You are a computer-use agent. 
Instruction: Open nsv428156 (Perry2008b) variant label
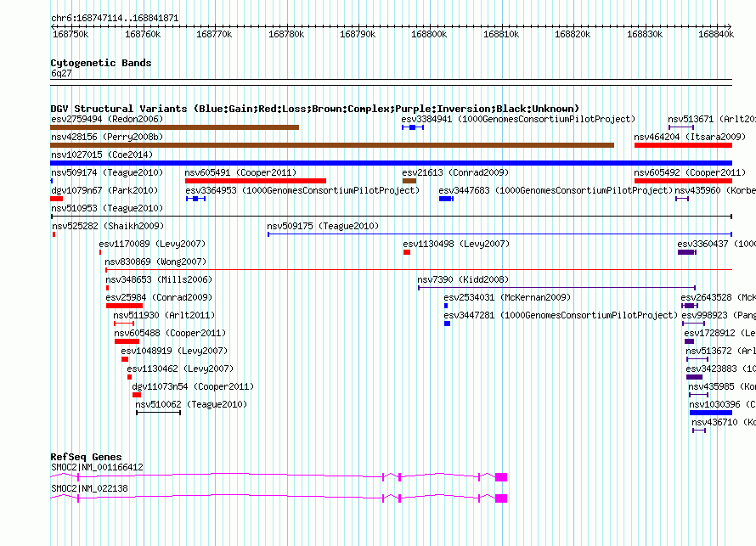[x=107, y=137]
